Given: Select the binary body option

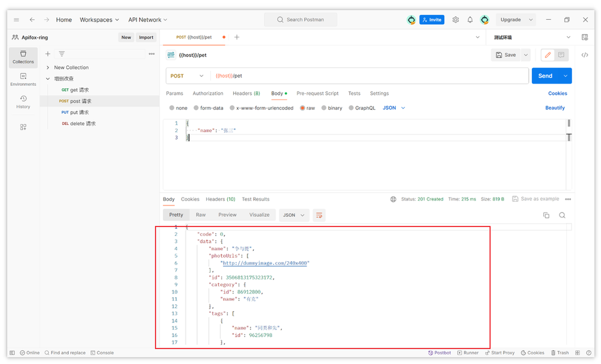Looking at the screenshot, I should (x=332, y=108).
